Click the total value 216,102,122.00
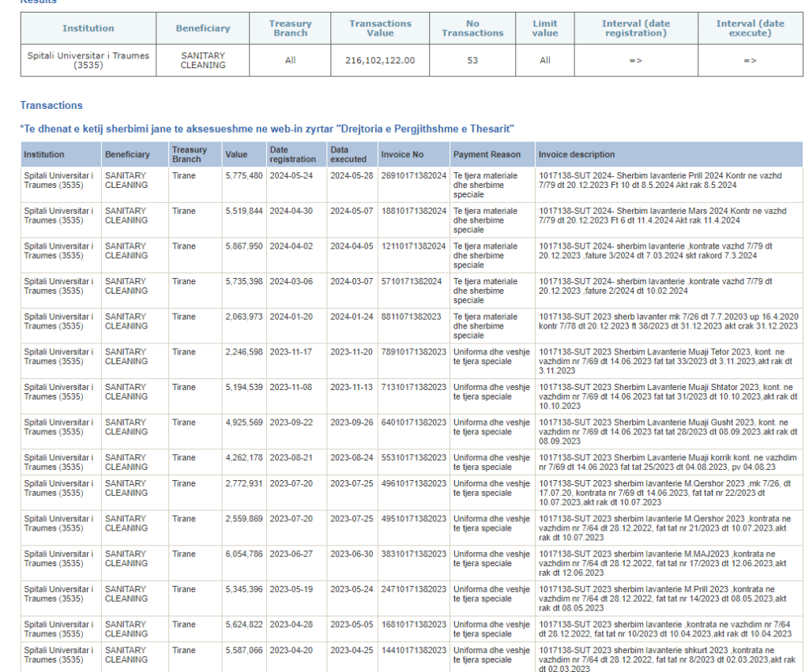 (380, 61)
